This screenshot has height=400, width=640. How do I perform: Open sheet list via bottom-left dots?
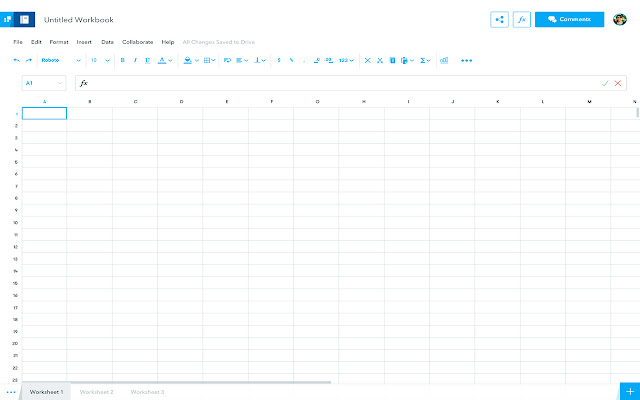pyautogui.click(x=11, y=392)
